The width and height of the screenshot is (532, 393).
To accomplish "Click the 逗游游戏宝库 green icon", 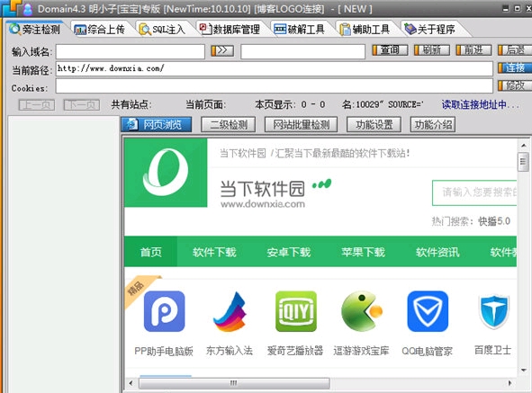I will 362,311.
